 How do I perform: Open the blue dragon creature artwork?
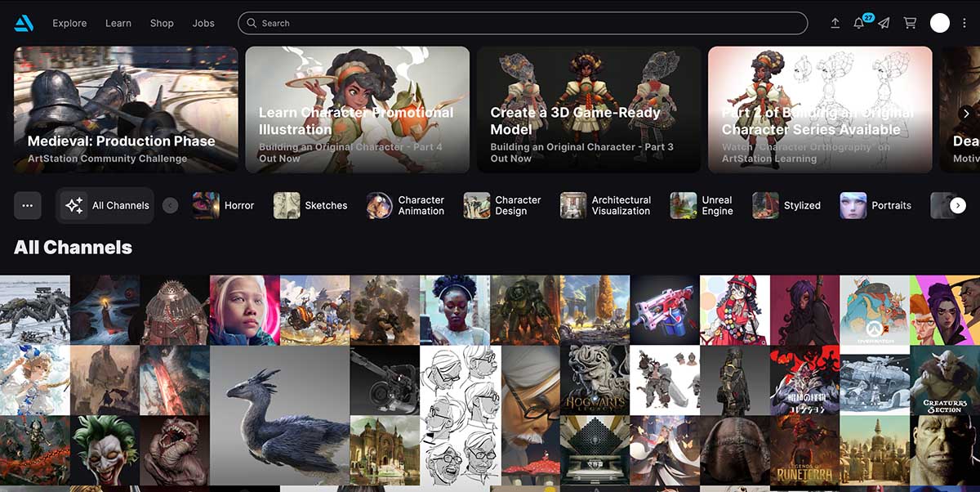click(280, 415)
